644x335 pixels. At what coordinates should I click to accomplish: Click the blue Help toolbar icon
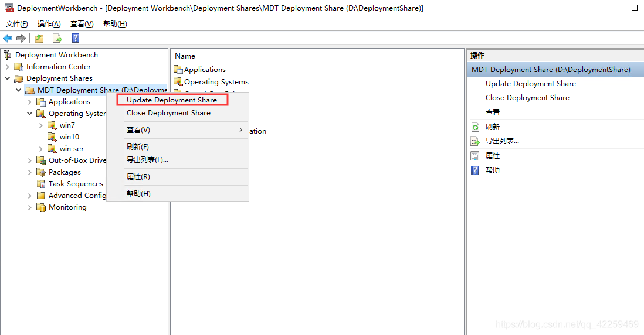[x=75, y=38]
